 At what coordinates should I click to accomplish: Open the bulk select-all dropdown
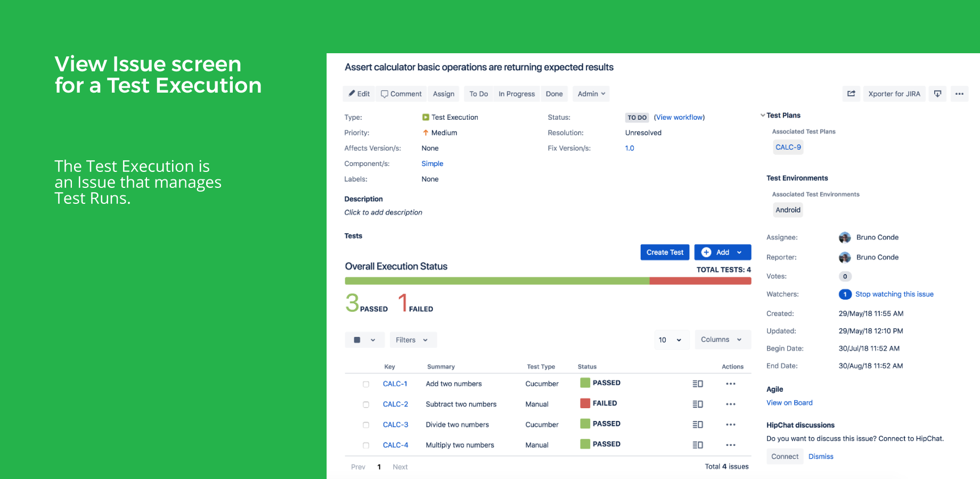tap(365, 340)
